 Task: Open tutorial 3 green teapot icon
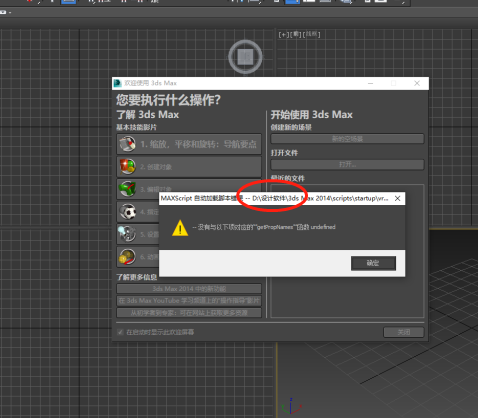[127, 189]
